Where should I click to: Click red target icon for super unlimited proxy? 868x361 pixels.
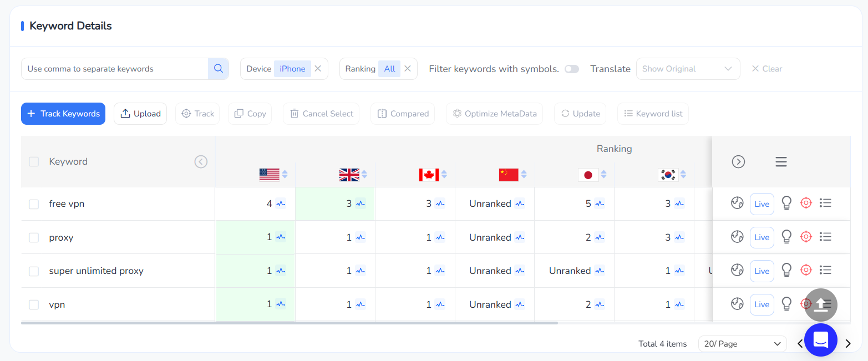point(806,271)
